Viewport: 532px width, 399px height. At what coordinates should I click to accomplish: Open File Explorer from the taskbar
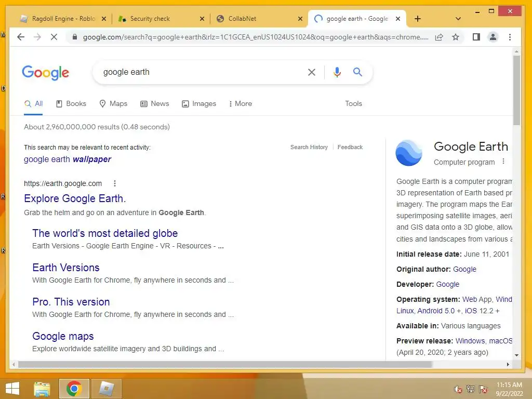click(x=42, y=389)
